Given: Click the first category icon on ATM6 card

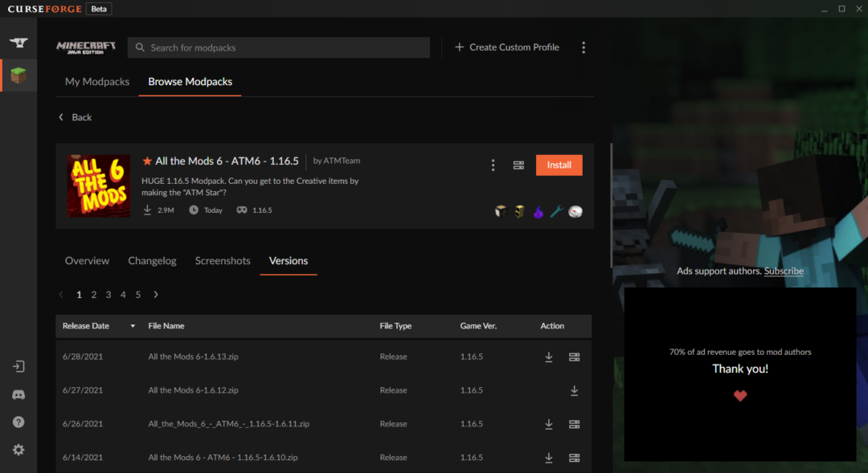Looking at the screenshot, I should click(x=501, y=211).
